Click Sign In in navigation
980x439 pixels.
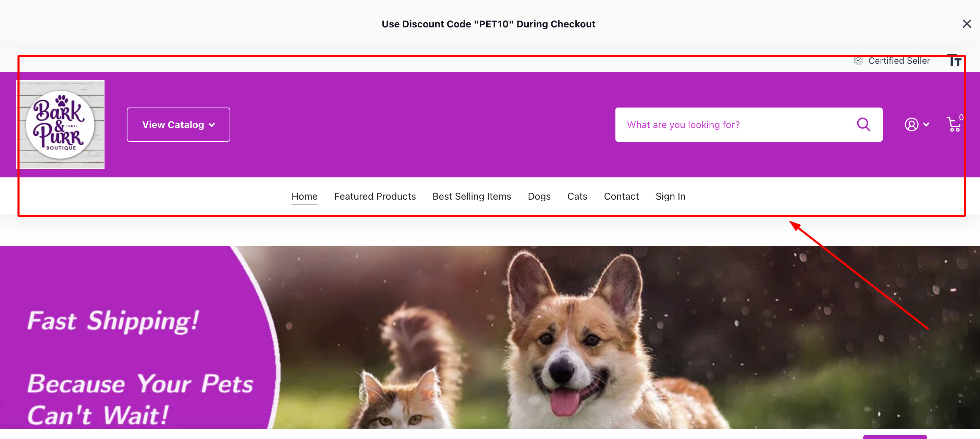tap(670, 196)
